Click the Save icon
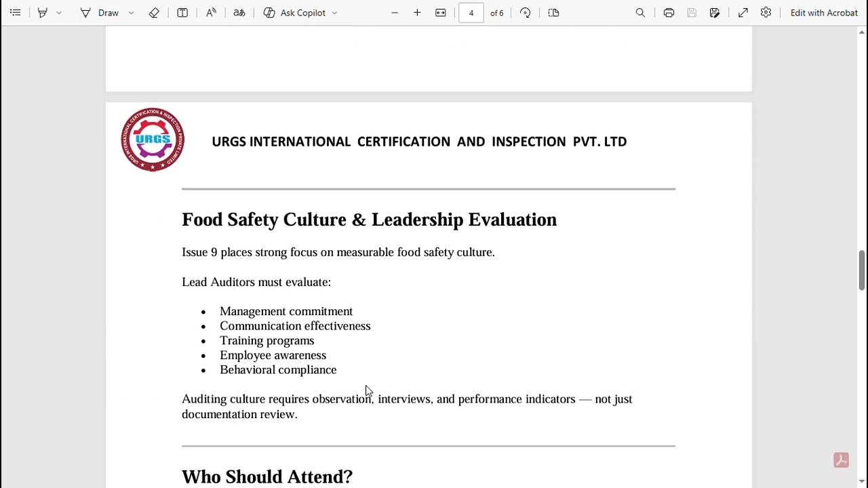Image resolution: width=868 pixels, height=488 pixels. pyautogui.click(x=692, y=13)
